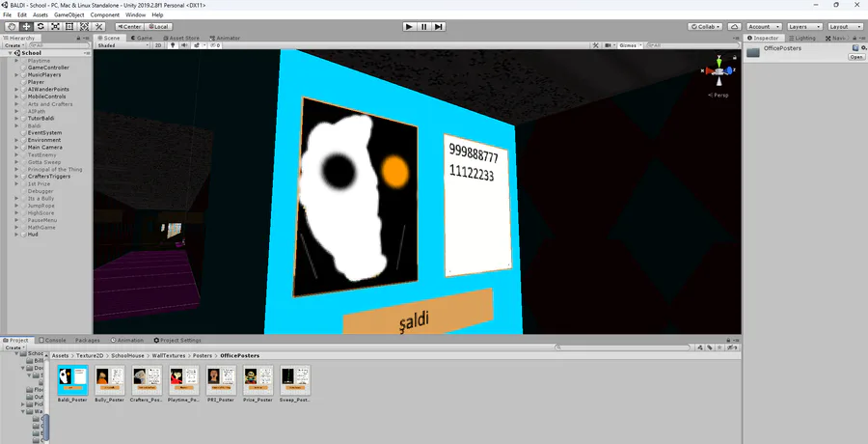This screenshot has height=444, width=868.
Task: Switch to the Asset Store tab
Action: point(180,39)
